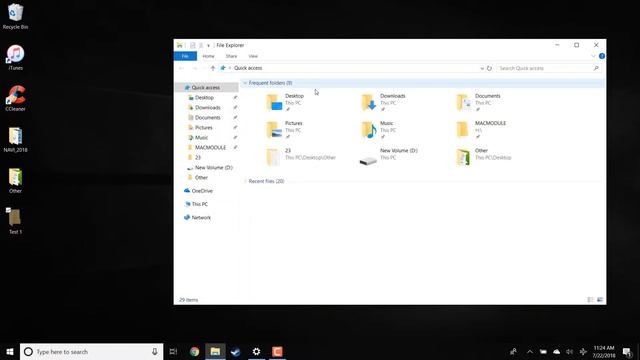This screenshot has width=640, height=360.
Task: Launch Chrome from the taskbar
Action: (194, 351)
